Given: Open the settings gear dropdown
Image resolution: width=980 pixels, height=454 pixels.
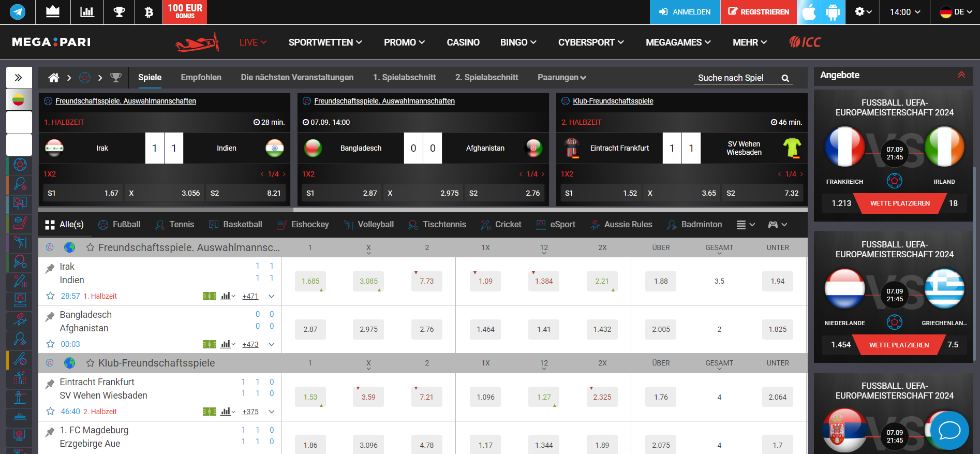Looking at the screenshot, I should pyautogui.click(x=863, y=12).
